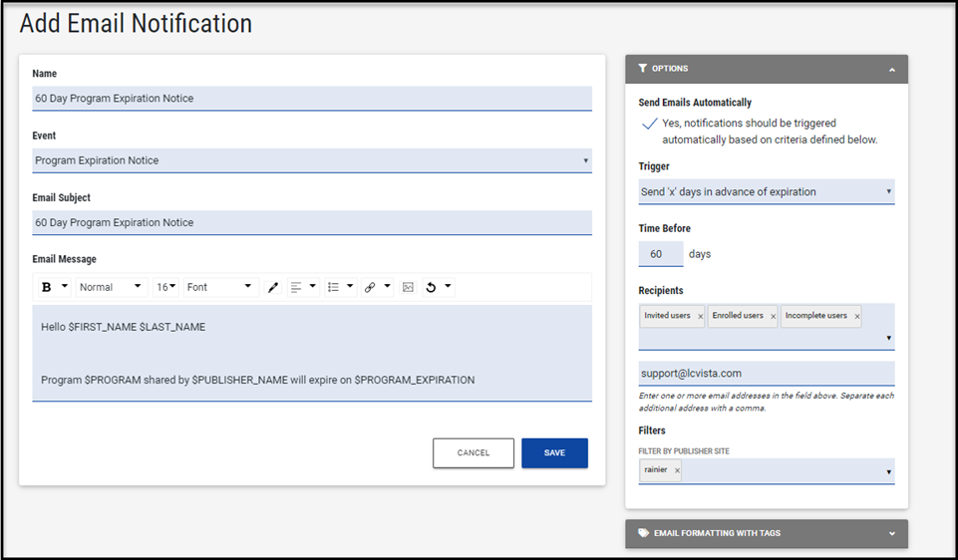Click the undo arrow icon
Viewport: 958px width, 560px height.
pos(431,287)
